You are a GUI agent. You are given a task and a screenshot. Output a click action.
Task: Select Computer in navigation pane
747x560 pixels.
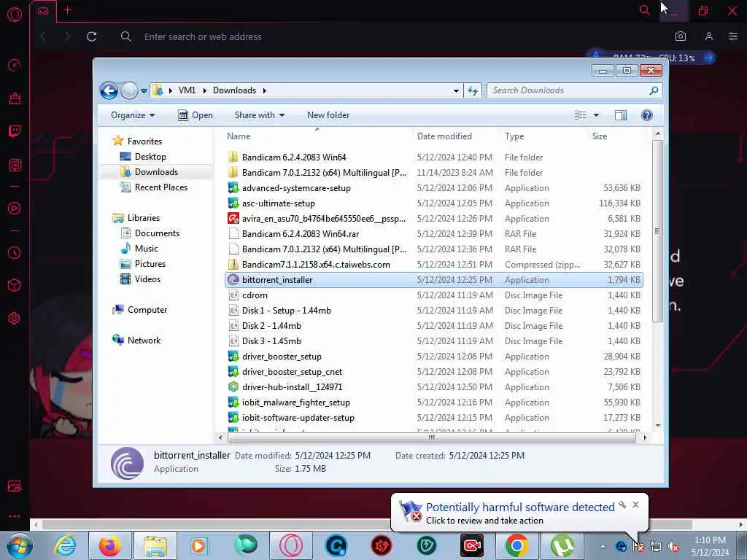(147, 310)
